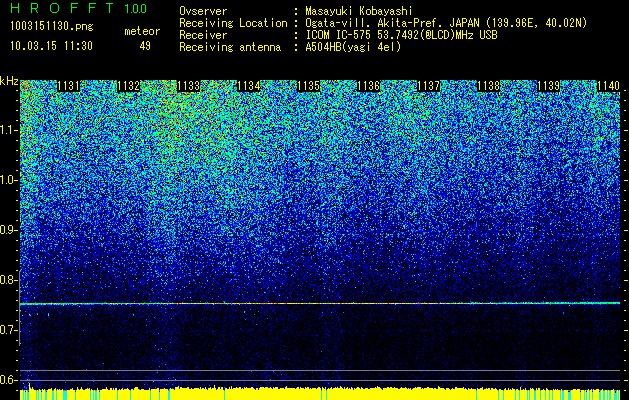
Task: Click the 1133 time marker
Action: pyautogui.click(x=189, y=86)
